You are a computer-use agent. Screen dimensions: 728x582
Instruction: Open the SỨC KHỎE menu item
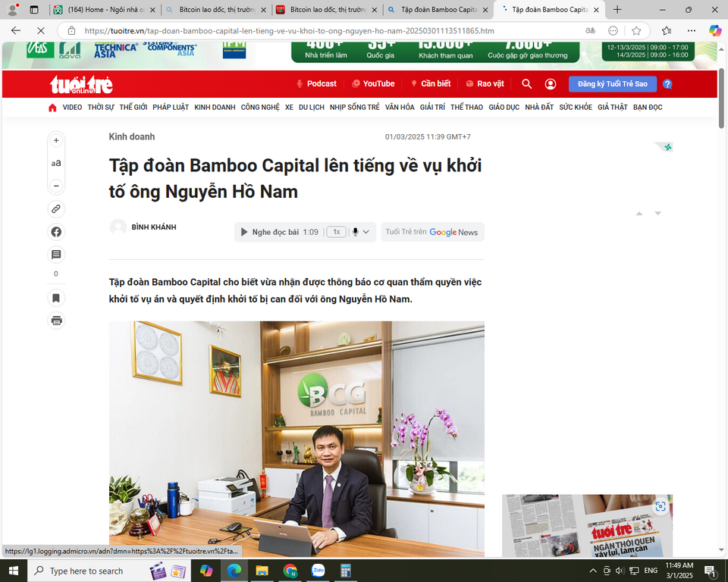tap(576, 108)
